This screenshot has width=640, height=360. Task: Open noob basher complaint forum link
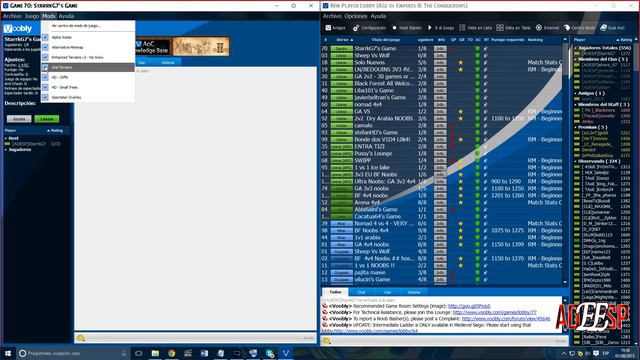point(506,319)
